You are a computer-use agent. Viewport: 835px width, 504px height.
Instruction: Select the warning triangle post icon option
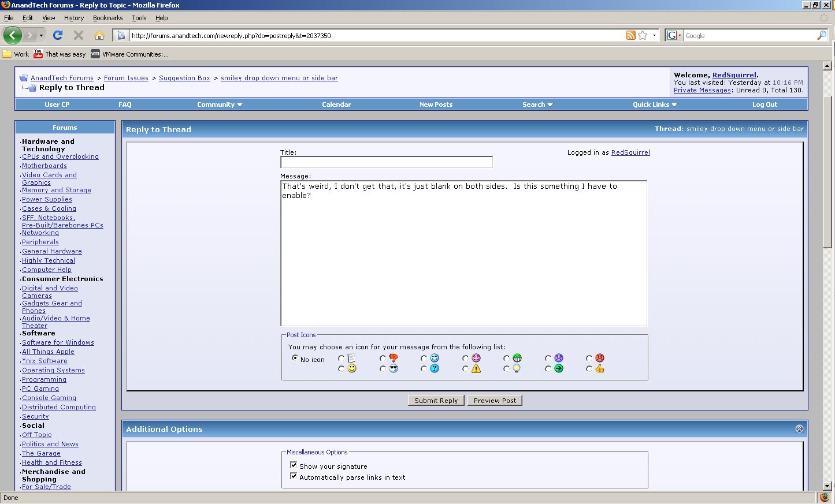point(466,369)
